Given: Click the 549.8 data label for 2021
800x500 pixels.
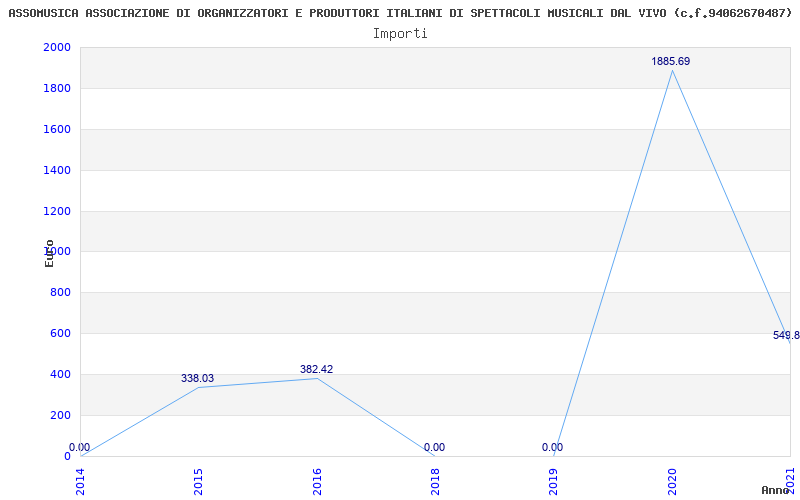Looking at the screenshot, I should pos(786,335).
